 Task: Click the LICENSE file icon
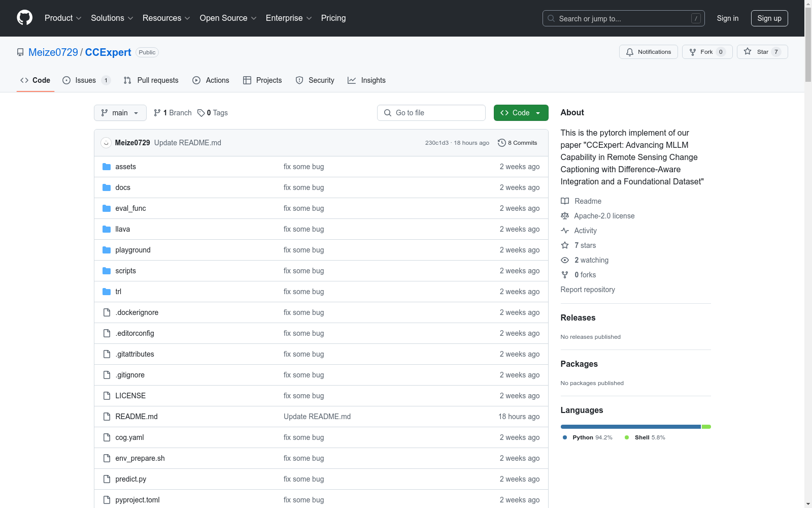107,396
